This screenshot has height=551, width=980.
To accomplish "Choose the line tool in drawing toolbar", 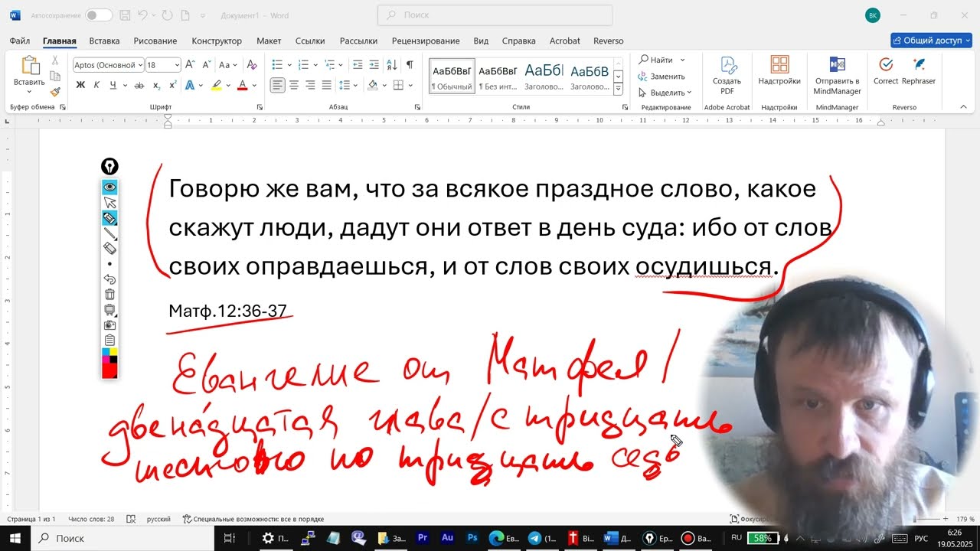I will coord(109,233).
